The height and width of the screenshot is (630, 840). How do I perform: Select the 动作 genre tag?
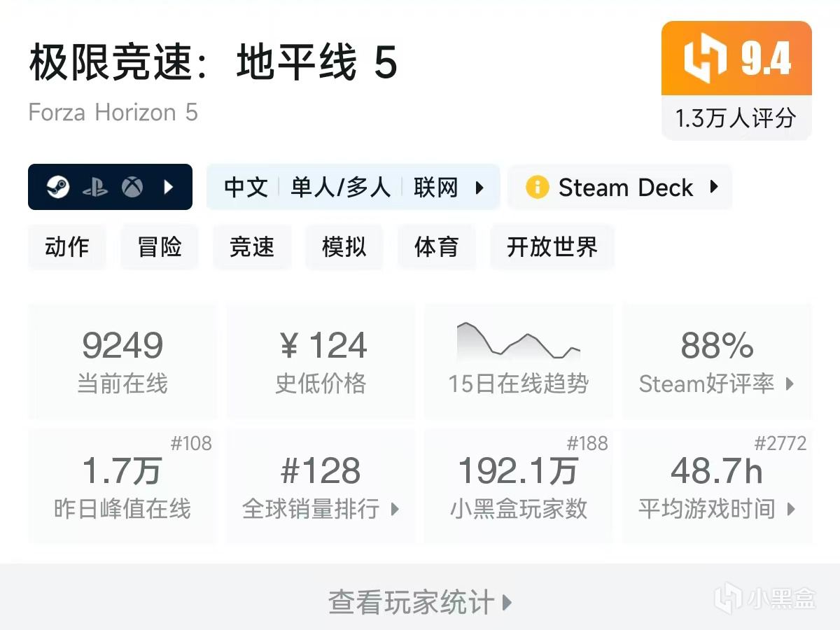pos(67,247)
